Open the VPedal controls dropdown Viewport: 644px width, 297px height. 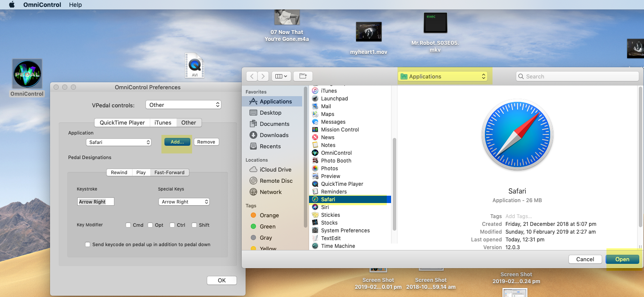point(183,104)
